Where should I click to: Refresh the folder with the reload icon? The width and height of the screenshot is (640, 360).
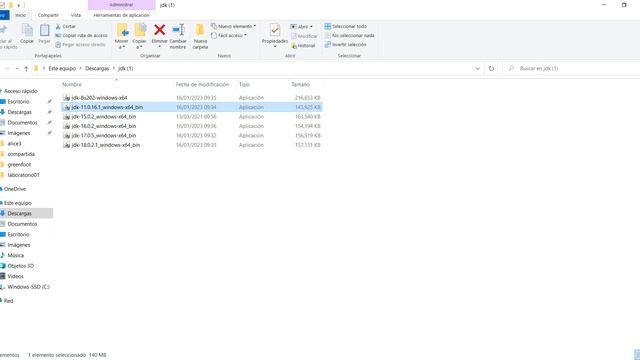(491, 69)
